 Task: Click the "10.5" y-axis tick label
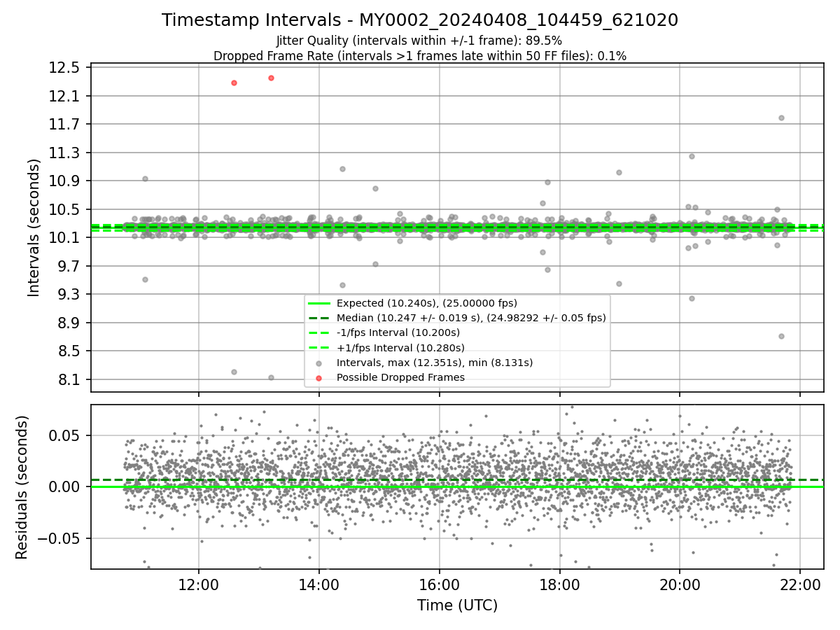click(66, 209)
